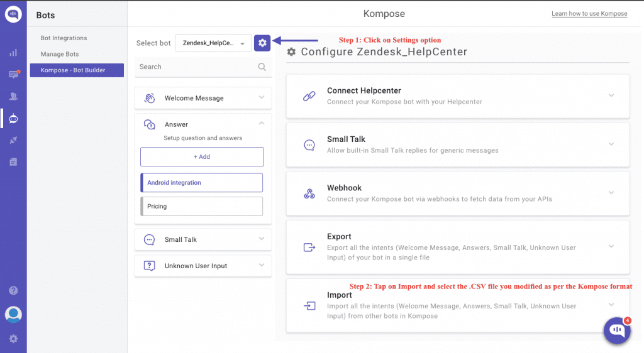
Task: Click the Export arrow icon
Action: (x=309, y=247)
